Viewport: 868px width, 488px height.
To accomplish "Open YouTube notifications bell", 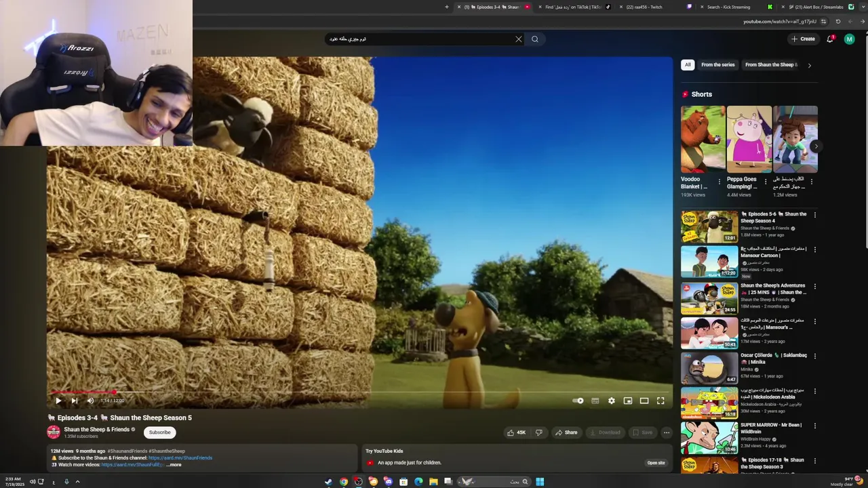I will [x=830, y=39].
